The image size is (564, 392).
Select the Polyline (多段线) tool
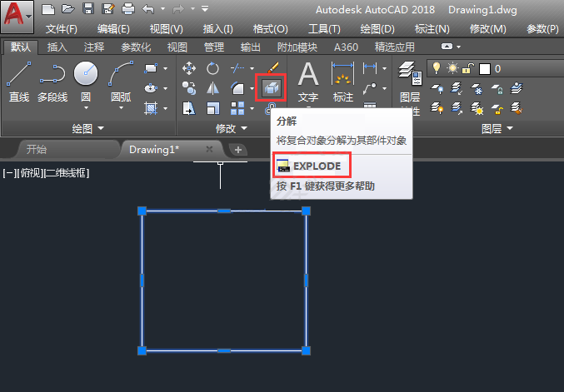52,82
